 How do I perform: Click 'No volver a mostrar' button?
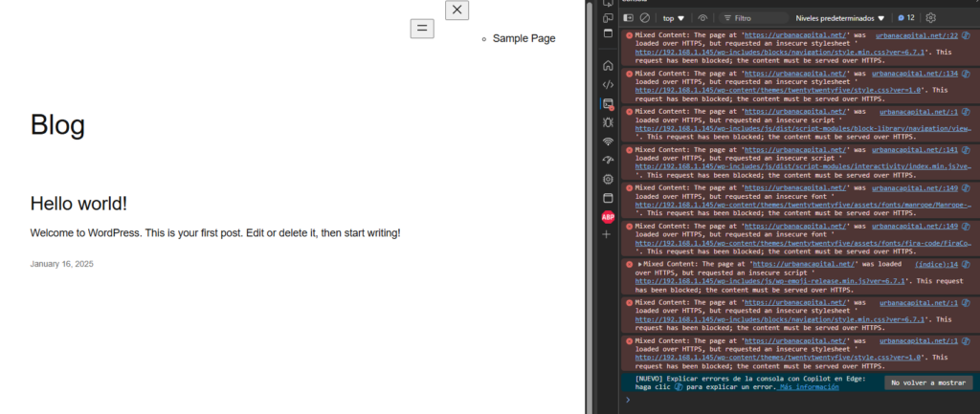[927, 382]
